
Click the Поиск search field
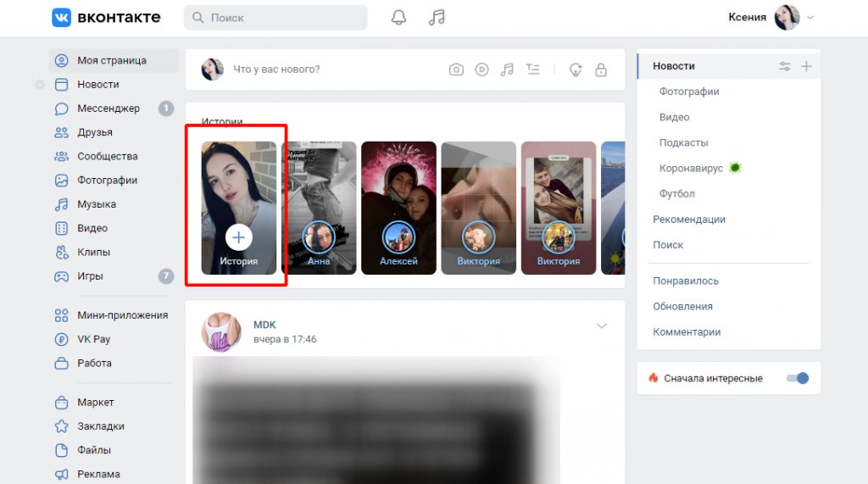pos(275,18)
